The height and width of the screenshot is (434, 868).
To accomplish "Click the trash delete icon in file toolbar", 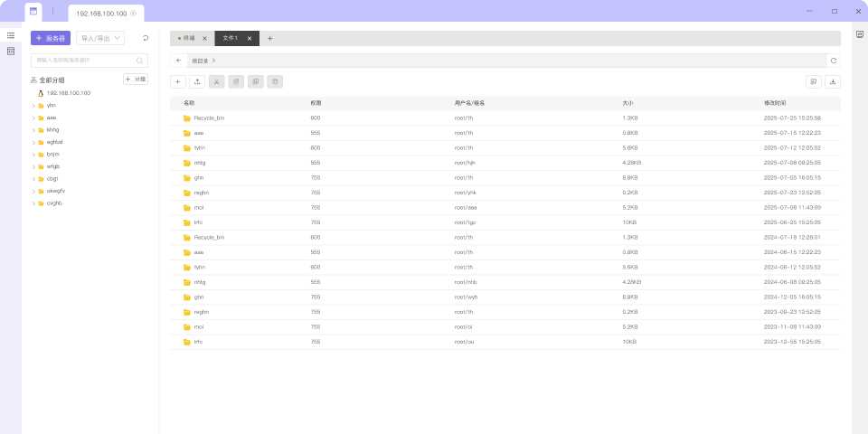I will (x=275, y=82).
